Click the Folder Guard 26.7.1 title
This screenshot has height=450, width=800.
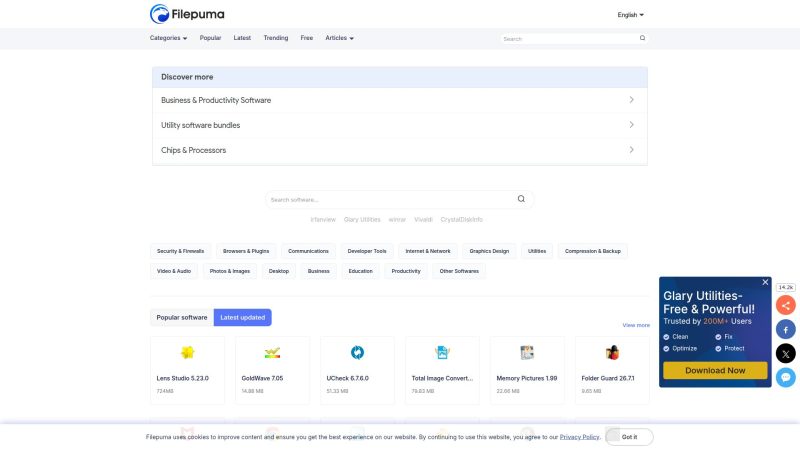pyautogui.click(x=608, y=378)
